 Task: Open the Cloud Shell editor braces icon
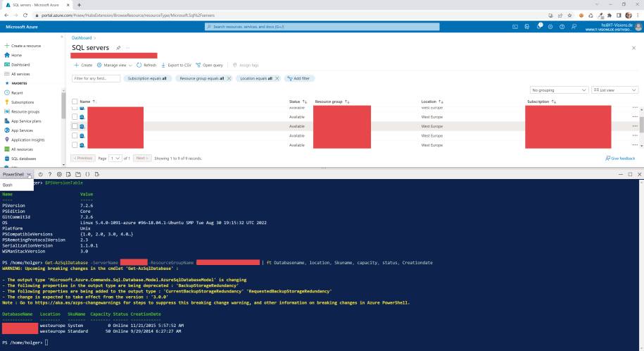[x=87, y=175]
